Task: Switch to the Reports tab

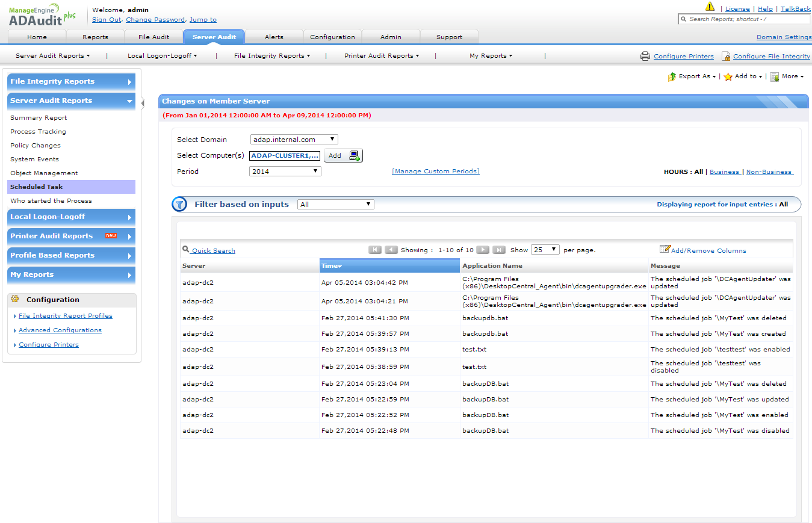Action: (95, 37)
